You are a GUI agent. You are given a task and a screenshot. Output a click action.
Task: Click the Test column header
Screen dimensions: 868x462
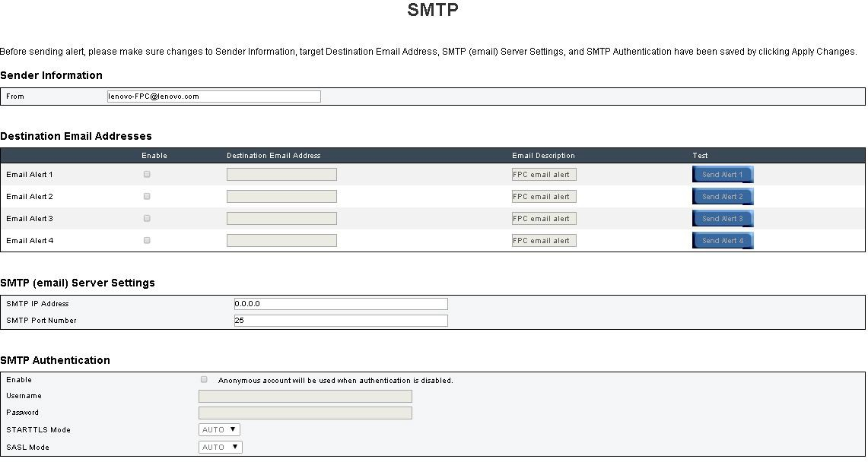click(x=700, y=156)
